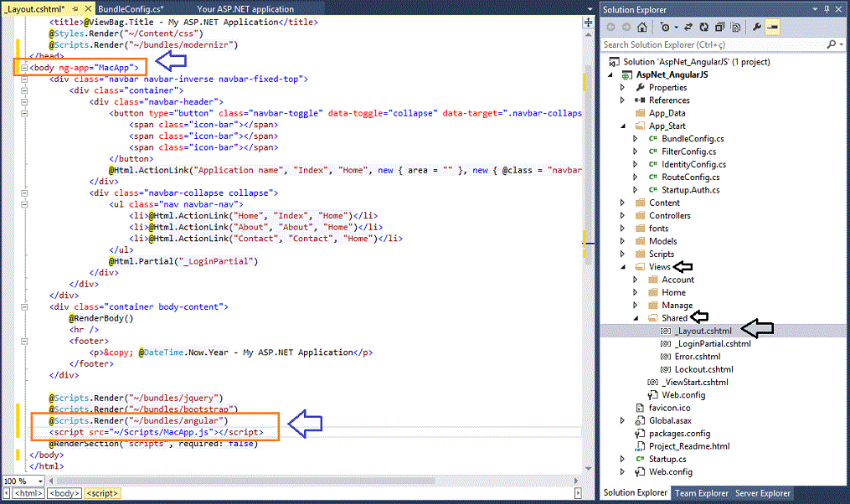Screen dimensions: 850x504
Task: Open the 100 % zoom level dropdown
Action: point(41,481)
